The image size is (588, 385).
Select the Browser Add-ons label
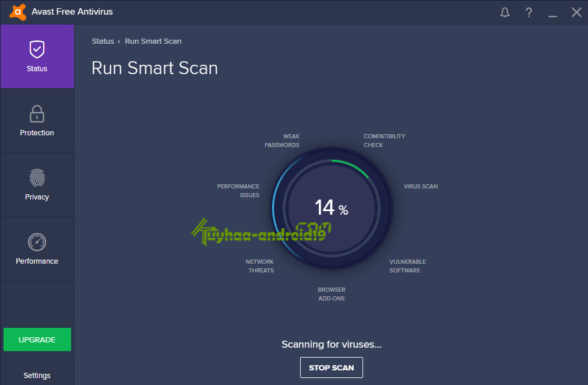coord(332,294)
